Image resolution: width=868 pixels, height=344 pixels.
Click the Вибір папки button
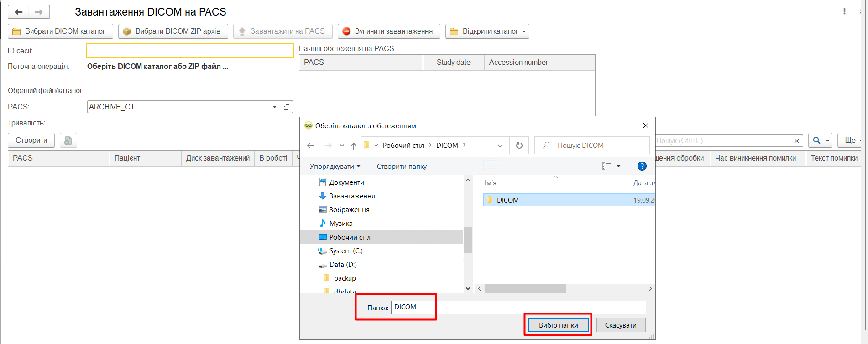(x=558, y=325)
